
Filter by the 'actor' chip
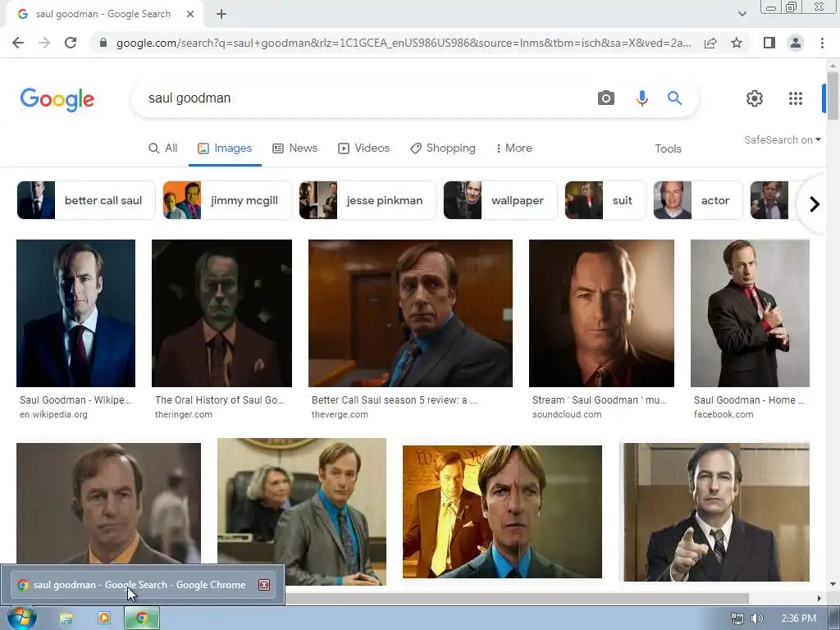698,200
